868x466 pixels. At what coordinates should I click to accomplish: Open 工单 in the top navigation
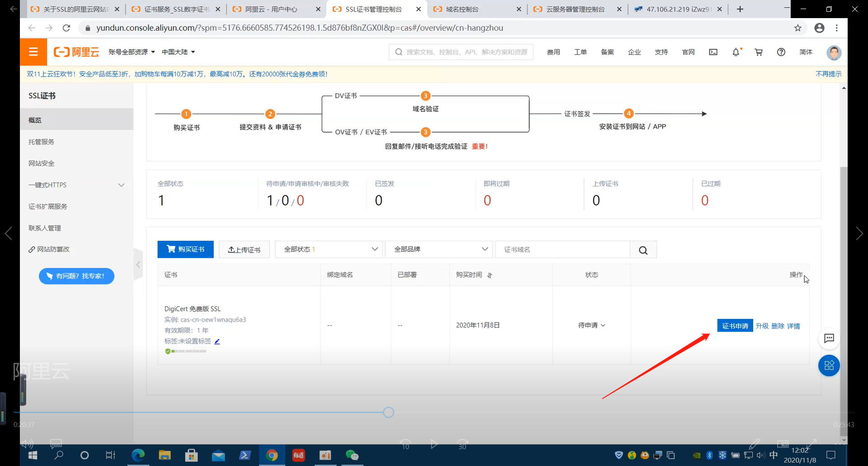[580, 52]
